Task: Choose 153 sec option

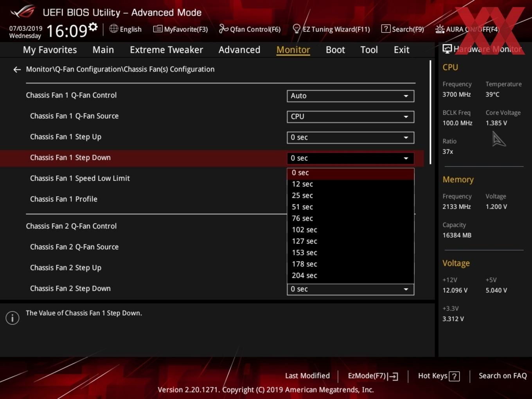Action: click(x=350, y=253)
